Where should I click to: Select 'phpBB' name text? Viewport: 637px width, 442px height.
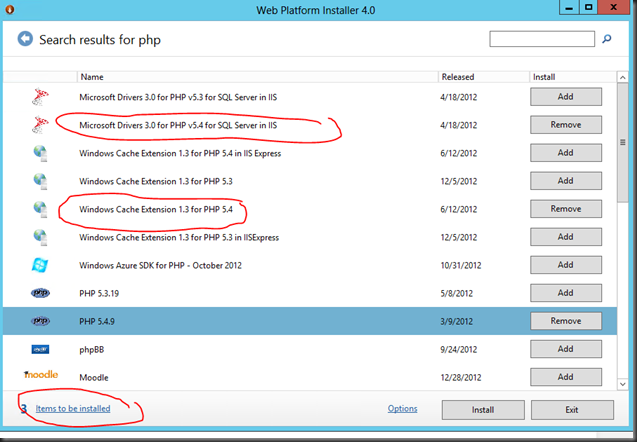92,350
